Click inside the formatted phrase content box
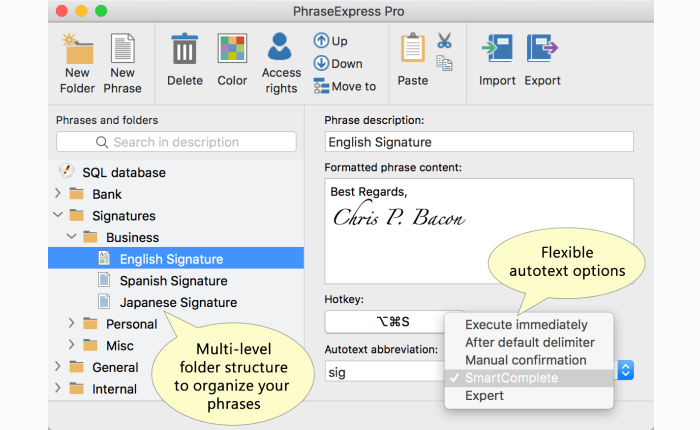700x430 pixels. pos(479,231)
